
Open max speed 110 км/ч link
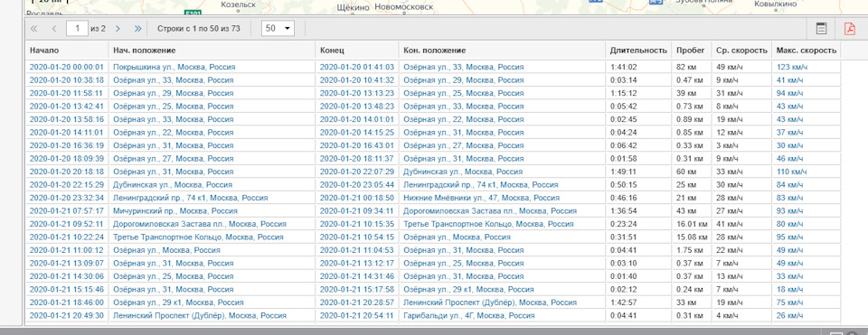pos(792,172)
